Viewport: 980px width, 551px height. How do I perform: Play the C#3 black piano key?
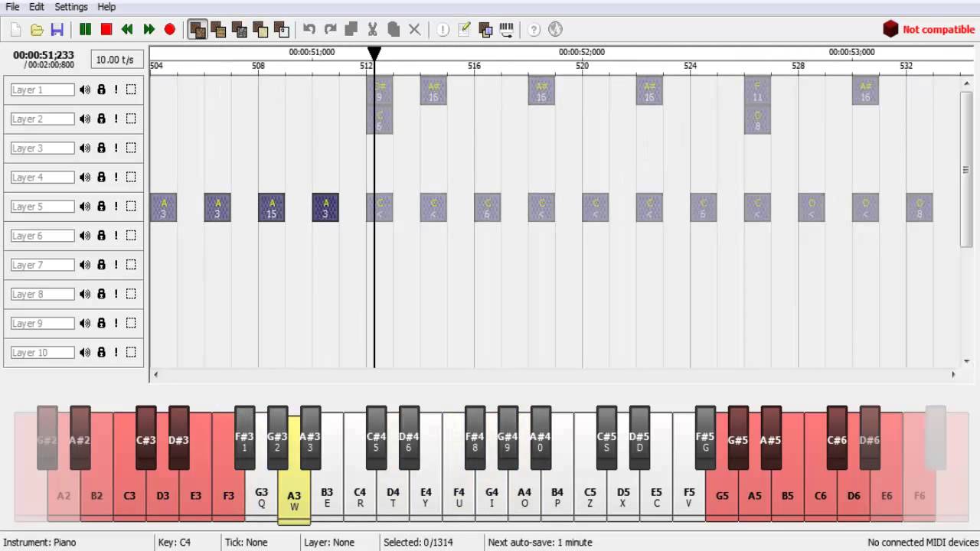[x=145, y=437]
